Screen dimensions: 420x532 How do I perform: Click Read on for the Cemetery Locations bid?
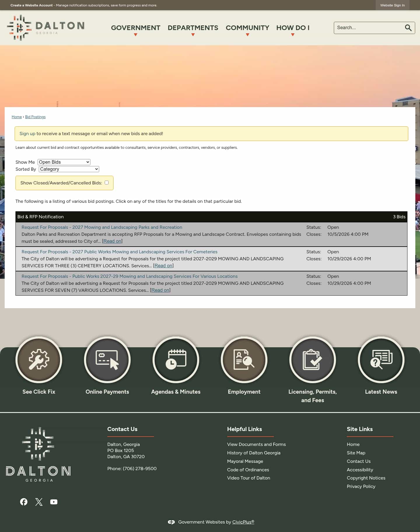(x=163, y=266)
